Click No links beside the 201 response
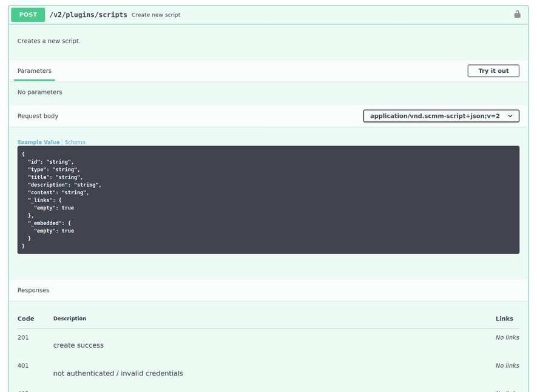Image resolution: width=537 pixels, height=392 pixels. point(507,337)
